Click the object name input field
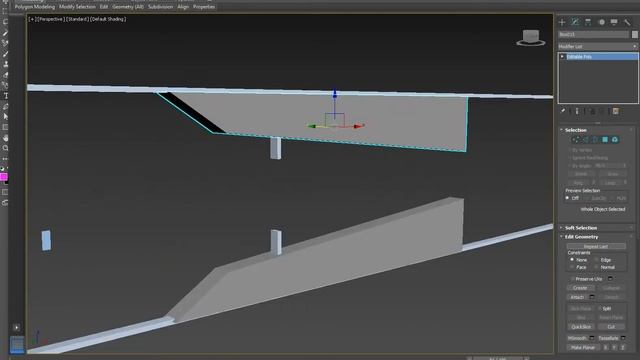 (x=593, y=35)
